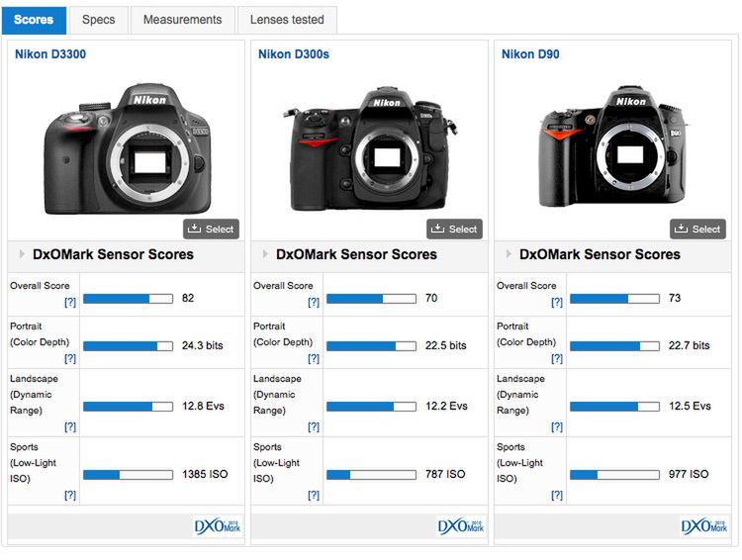
Task: Switch to the Scores tab
Action: [34, 20]
